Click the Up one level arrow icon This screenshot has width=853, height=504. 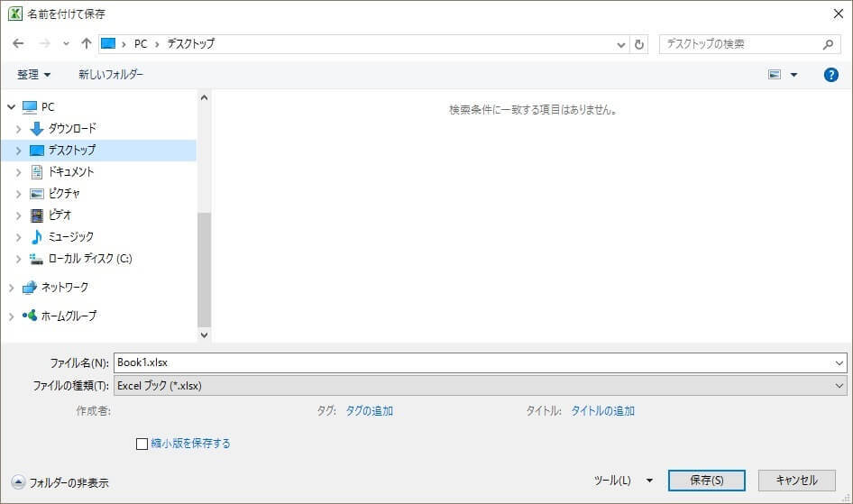tap(87, 43)
